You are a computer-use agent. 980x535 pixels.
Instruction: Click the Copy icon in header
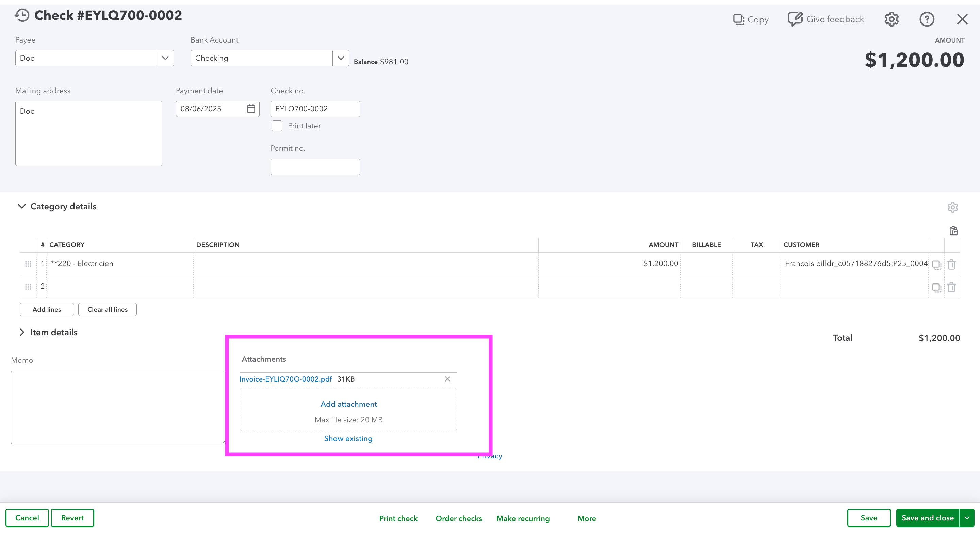[751, 19]
